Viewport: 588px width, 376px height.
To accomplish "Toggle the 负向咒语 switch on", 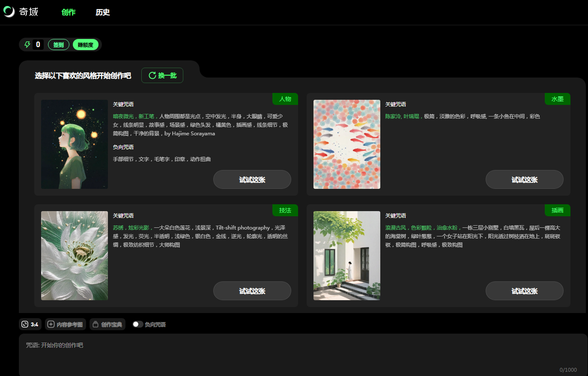I will (137, 324).
